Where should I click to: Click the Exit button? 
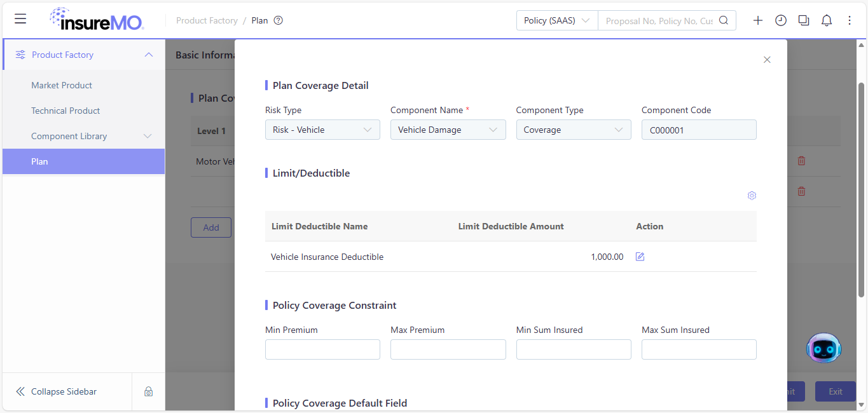tap(836, 391)
